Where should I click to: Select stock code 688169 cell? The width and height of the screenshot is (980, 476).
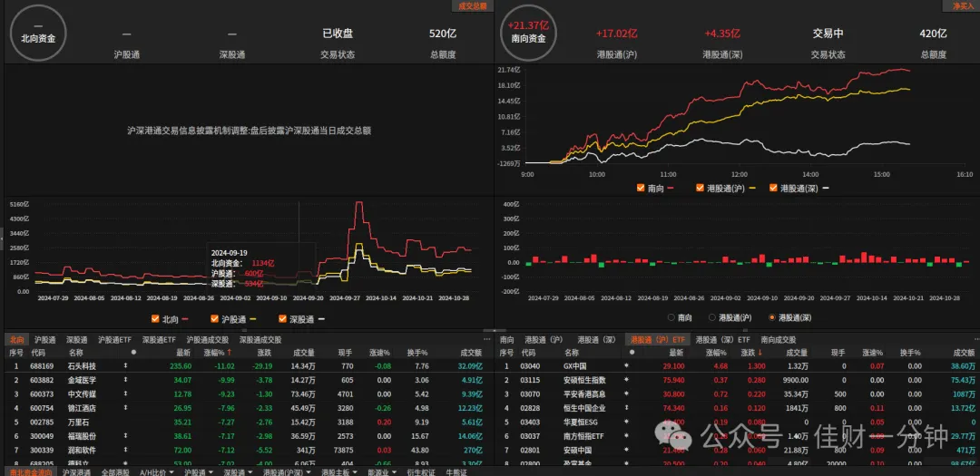[x=43, y=365]
